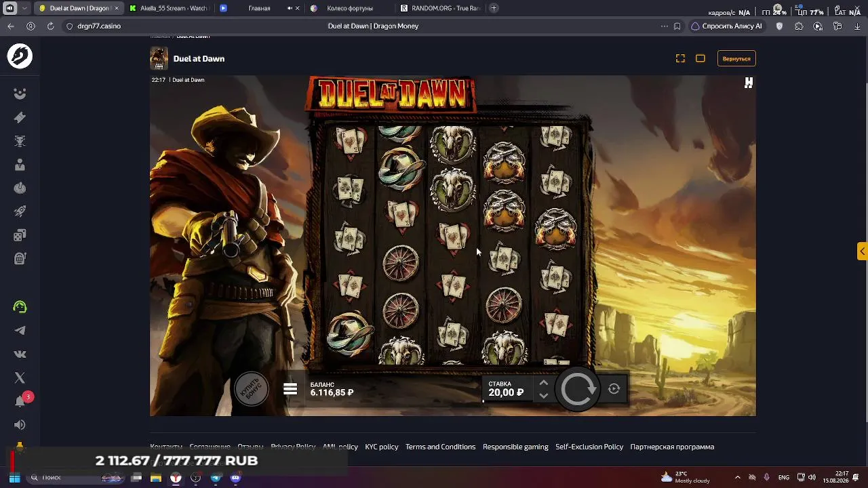Image resolution: width=868 pixels, height=488 pixels.
Task: Open the browser shield protection icon
Action: (x=779, y=26)
